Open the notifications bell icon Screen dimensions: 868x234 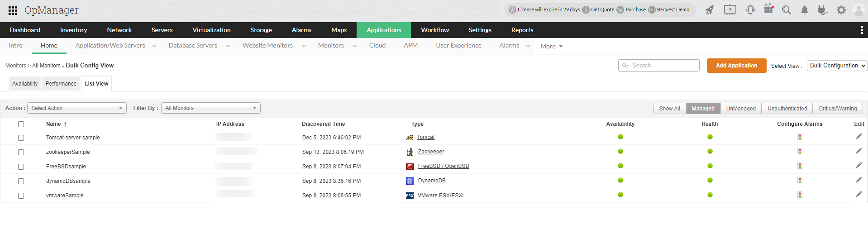tap(804, 10)
